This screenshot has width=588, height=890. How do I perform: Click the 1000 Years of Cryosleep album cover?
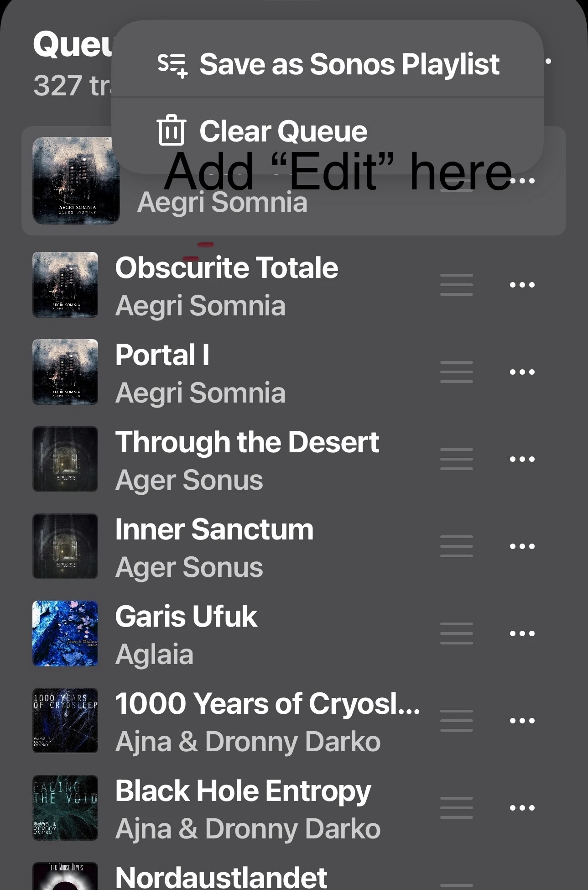[x=65, y=721]
